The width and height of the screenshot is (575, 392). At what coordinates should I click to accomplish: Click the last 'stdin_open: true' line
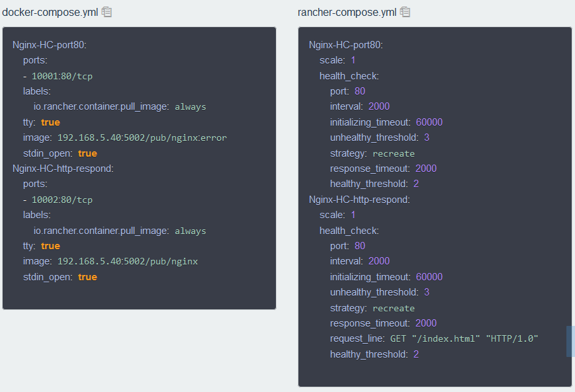pyautogui.click(x=60, y=277)
